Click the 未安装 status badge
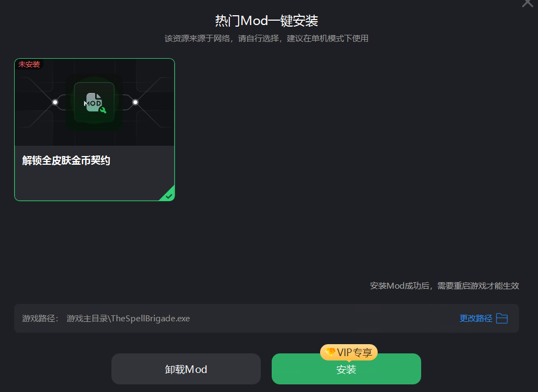This screenshot has width=538, height=392. tap(29, 64)
